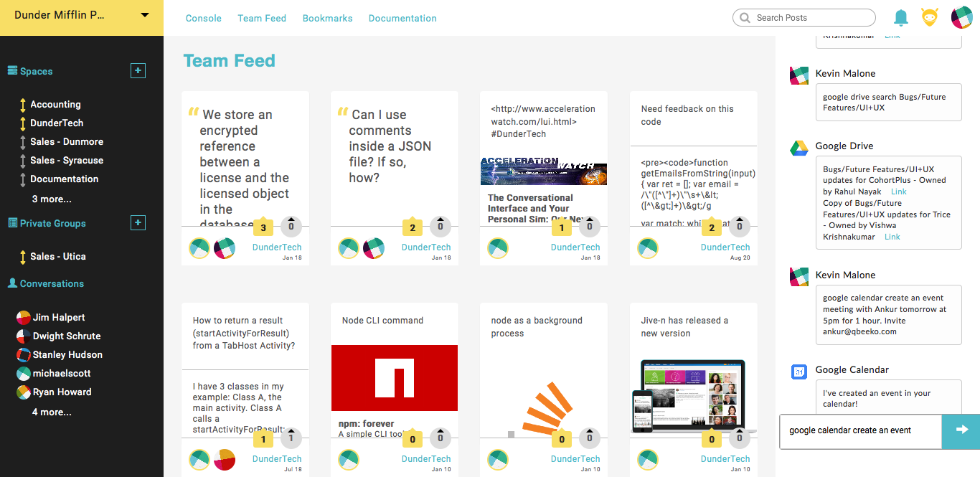Open the npm forever thumbnail image

pos(395,378)
